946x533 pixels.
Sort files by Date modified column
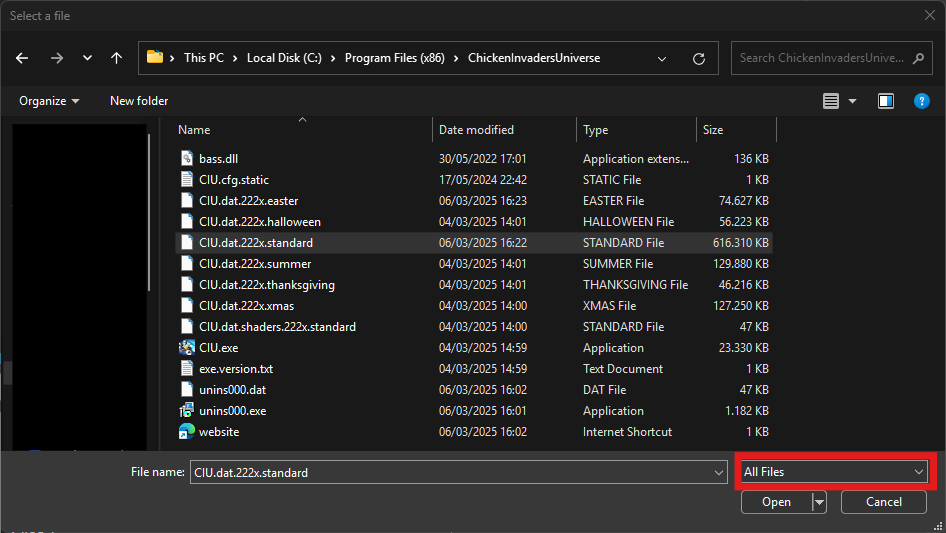pos(476,130)
